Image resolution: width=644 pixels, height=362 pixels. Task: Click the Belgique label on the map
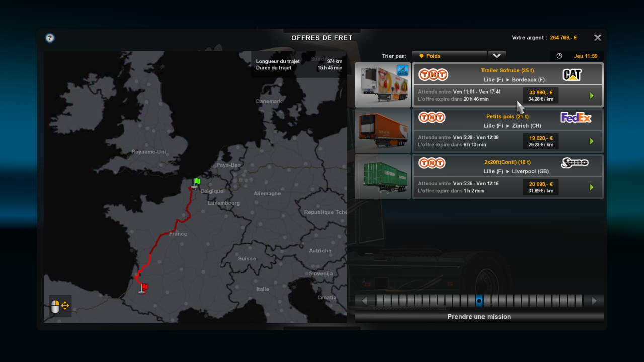[212, 191]
